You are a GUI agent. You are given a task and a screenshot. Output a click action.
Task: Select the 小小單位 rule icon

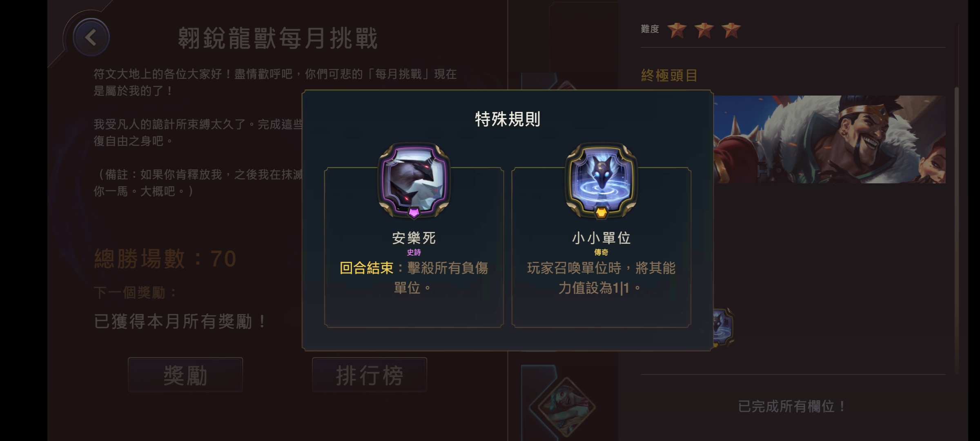pos(601,180)
